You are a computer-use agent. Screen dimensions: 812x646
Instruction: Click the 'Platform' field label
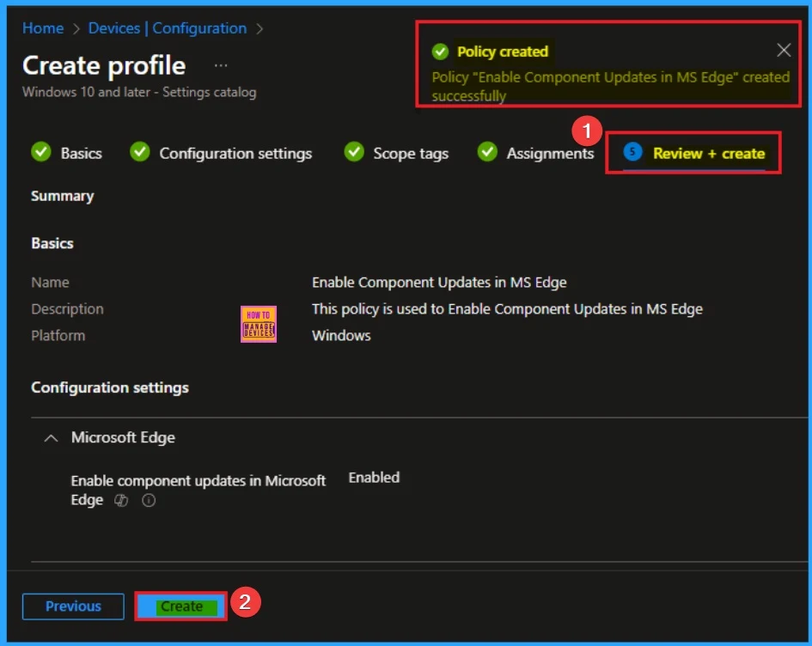pos(58,335)
